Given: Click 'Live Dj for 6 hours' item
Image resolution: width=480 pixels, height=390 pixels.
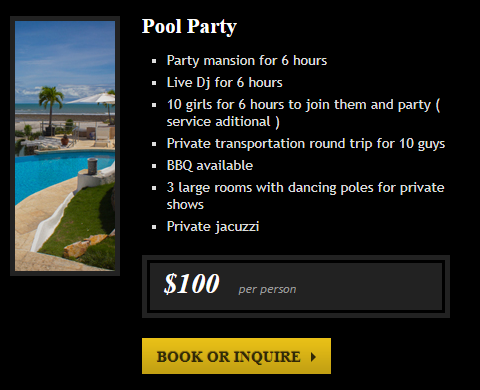Looking at the screenshot, I should tap(224, 83).
